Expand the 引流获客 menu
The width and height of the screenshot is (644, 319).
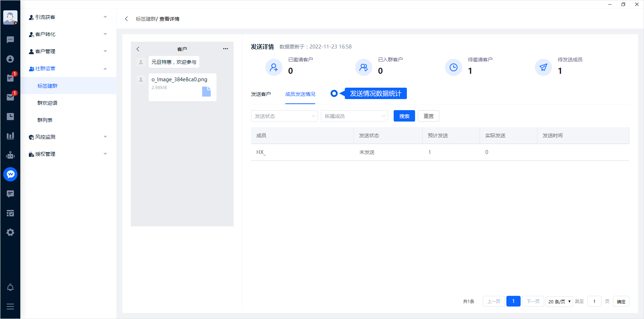coord(68,17)
